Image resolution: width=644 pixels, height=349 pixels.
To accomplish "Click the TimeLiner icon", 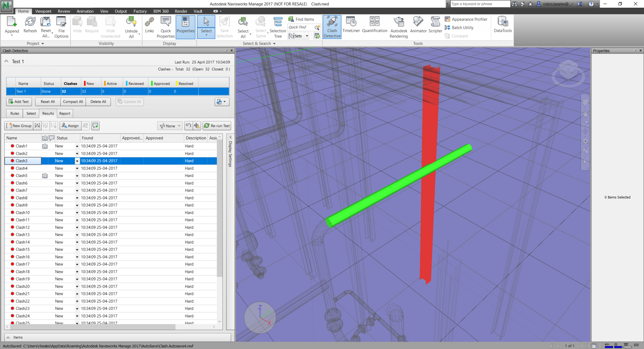I will 351,25.
